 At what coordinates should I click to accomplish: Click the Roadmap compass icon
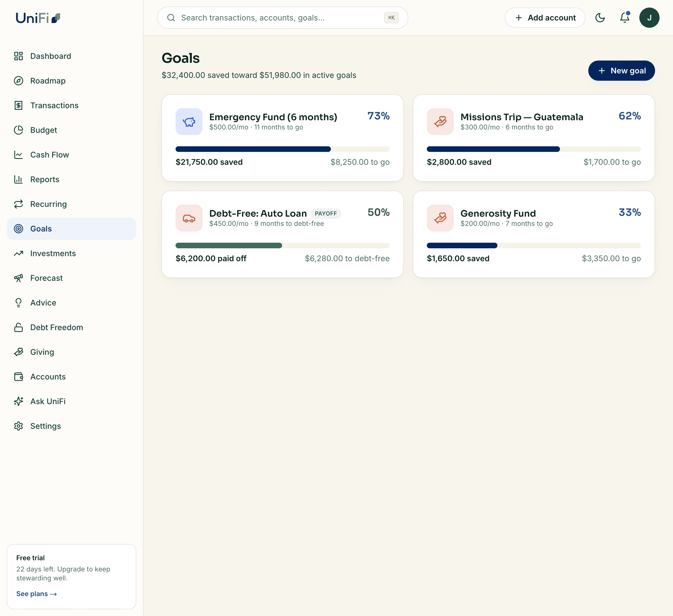point(18,81)
